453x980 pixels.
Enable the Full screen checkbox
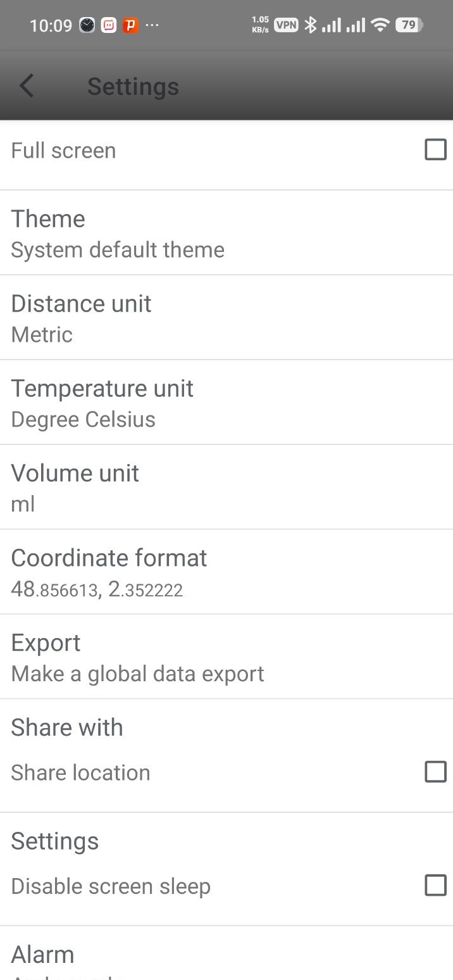click(435, 150)
